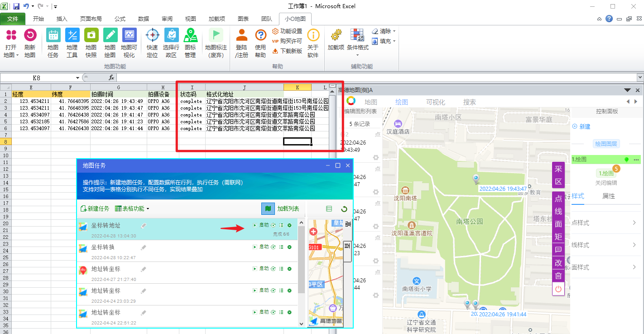Open the 地图任务 ribbon tool
This screenshot has height=334, width=644.
(x=53, y=44)
